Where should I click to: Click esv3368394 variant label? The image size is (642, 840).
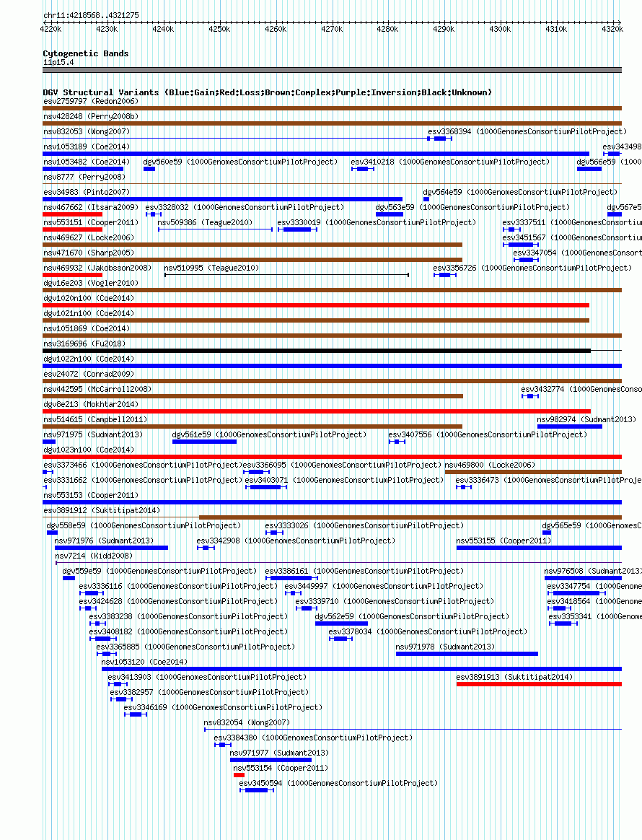click(x=527, y=131)
